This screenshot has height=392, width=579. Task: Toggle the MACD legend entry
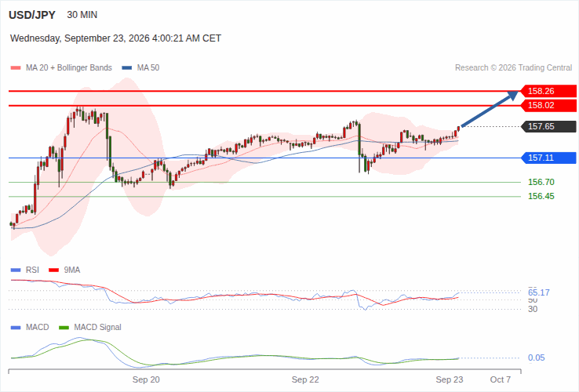[x=30, y=328]
